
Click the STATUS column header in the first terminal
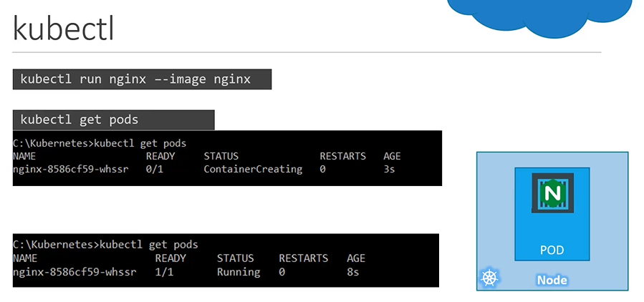[221, 156]
